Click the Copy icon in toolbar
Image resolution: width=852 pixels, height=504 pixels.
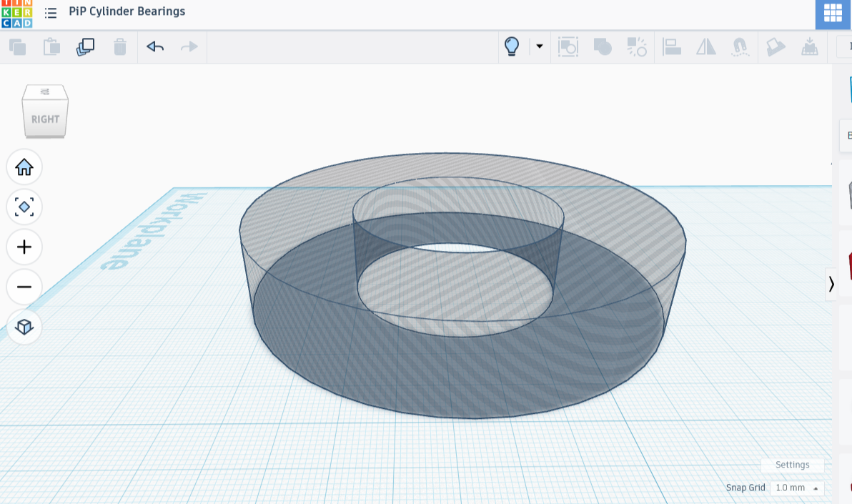tap(18, 46)
